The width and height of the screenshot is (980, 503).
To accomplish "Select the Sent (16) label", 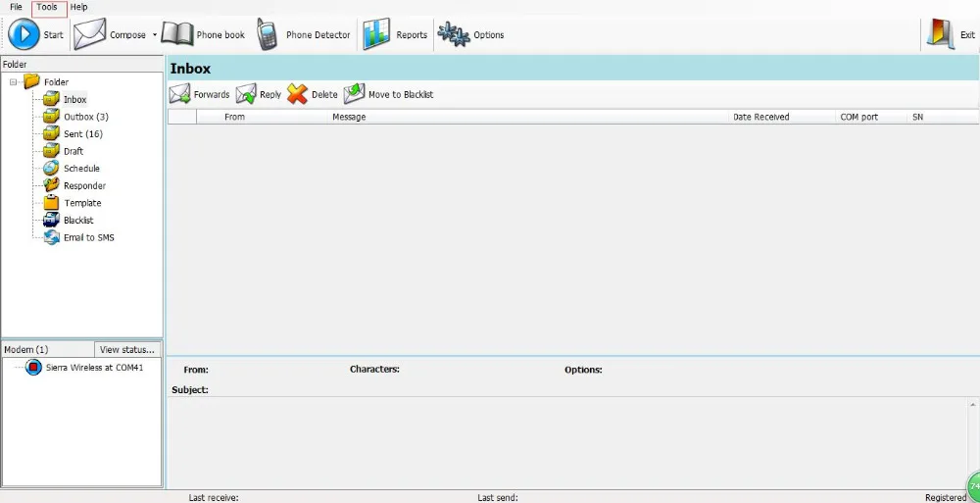I will pos(83,134).
